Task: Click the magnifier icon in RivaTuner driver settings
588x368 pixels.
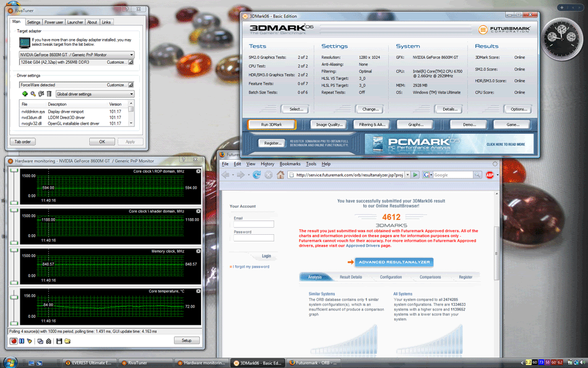Action: [x=33, y=94]
